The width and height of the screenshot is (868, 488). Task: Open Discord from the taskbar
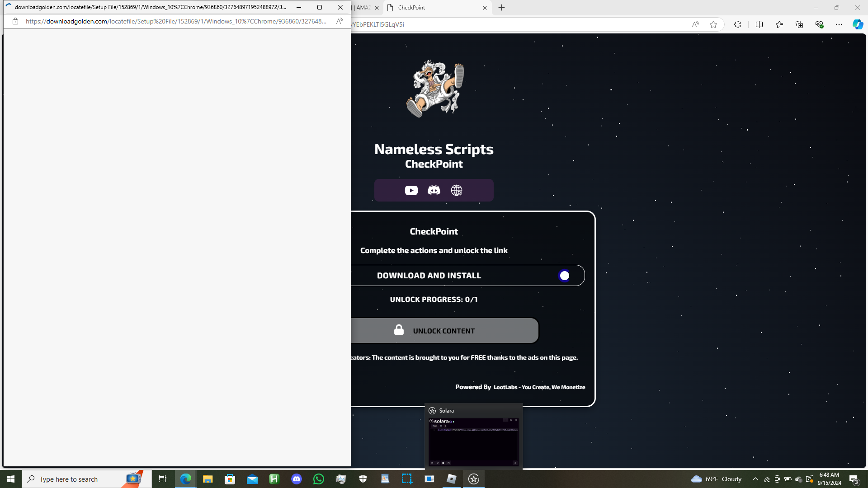click(297, 479)
